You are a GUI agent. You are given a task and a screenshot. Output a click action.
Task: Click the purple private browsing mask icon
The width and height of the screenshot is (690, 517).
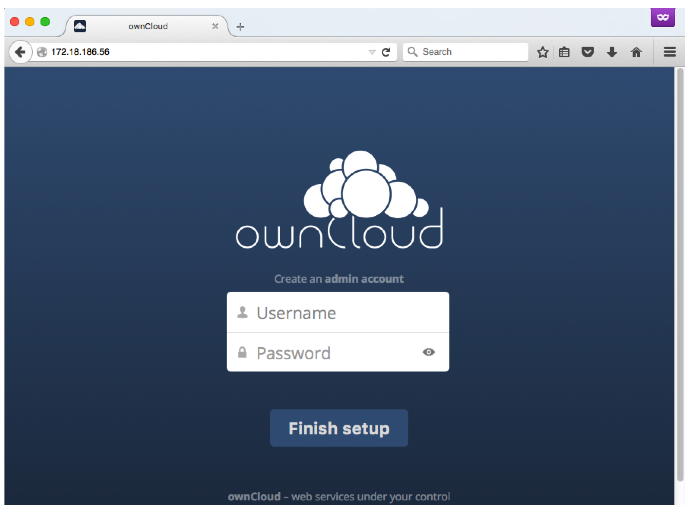(x=663, y=17)
